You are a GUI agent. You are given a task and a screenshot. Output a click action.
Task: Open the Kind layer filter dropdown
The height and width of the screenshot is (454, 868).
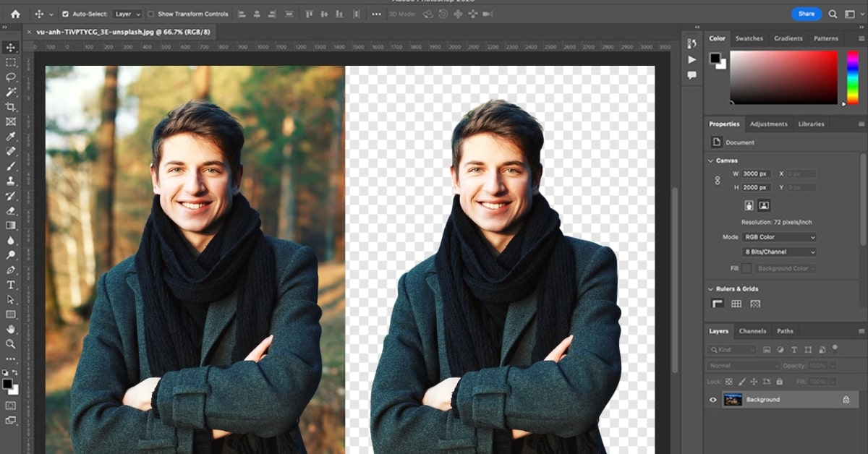pos(733,350)
